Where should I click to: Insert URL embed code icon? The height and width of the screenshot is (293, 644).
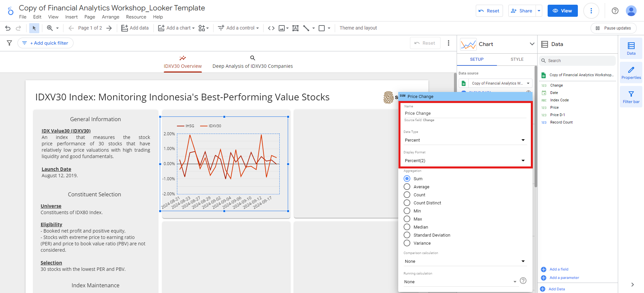tap(271, 28)
